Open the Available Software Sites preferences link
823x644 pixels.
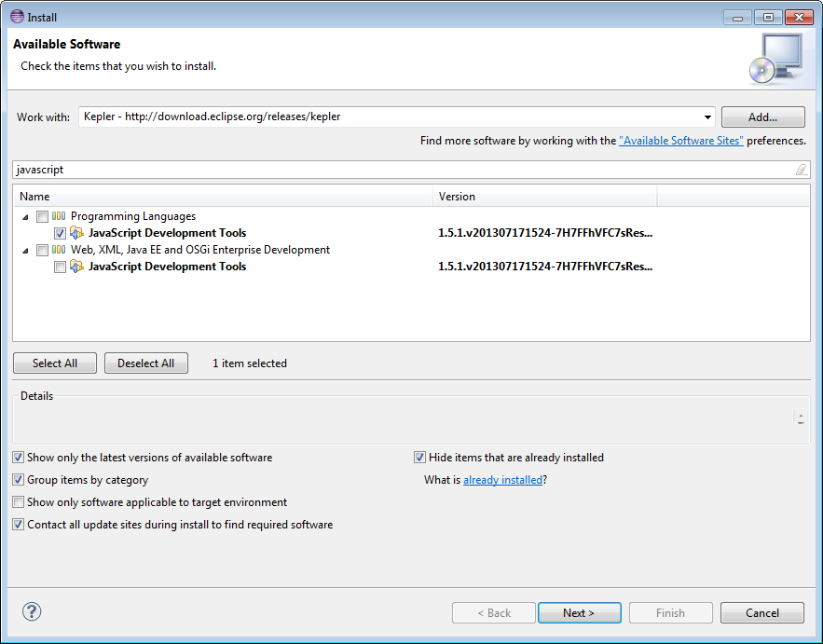click(681, 140)
